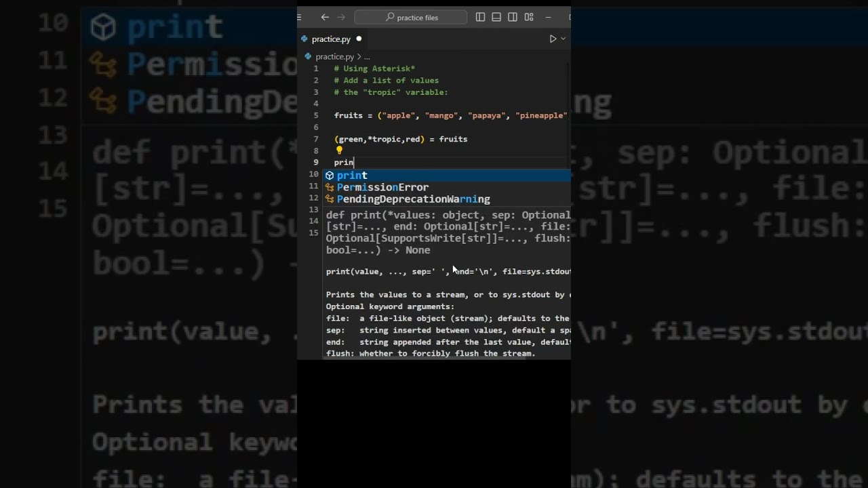Select the 'PermissionError' suggestion
Image resolution: width=868 pixels, height=488 pixels.
446,187
